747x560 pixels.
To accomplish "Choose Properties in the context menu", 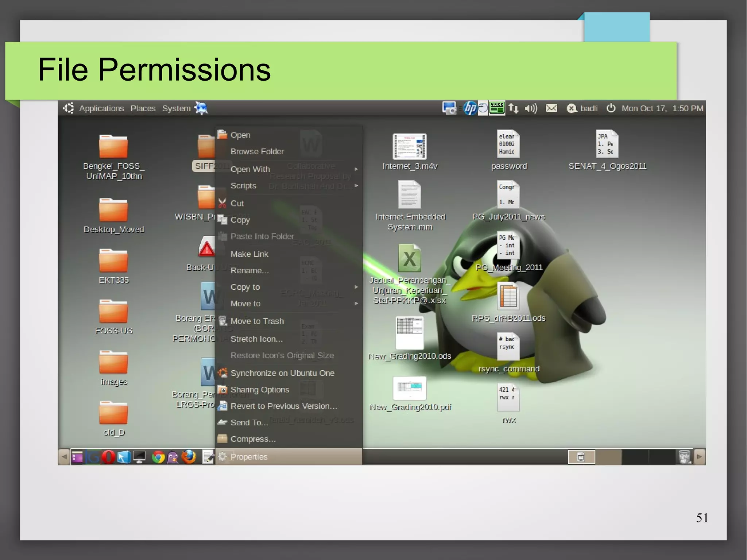I will point(289,457).
